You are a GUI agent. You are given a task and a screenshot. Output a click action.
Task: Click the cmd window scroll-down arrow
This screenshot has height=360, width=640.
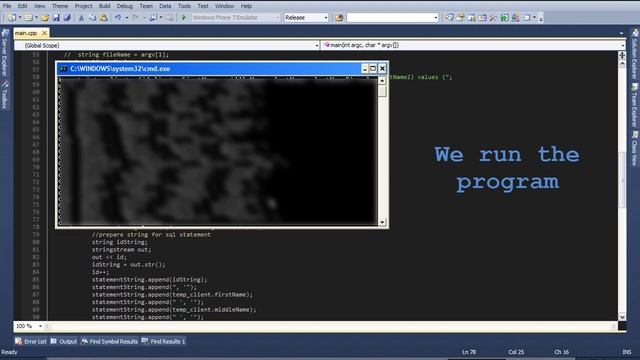pyautogui.click(x=382, y=222)
